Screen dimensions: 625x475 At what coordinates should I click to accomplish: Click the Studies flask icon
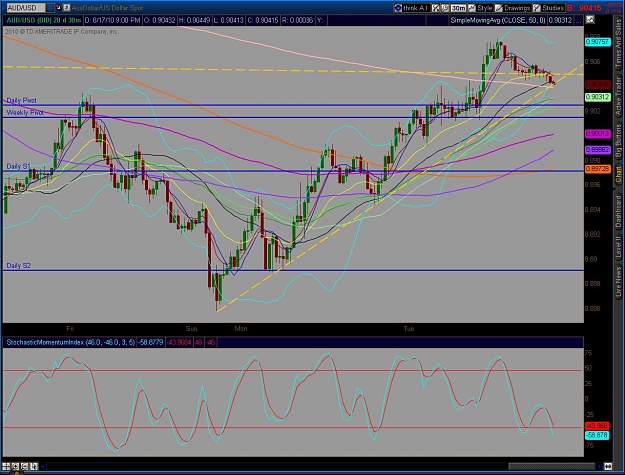point(537,8)
